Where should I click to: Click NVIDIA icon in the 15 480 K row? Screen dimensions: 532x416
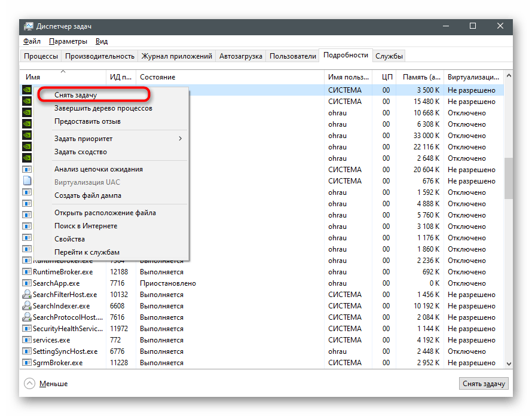27,101
